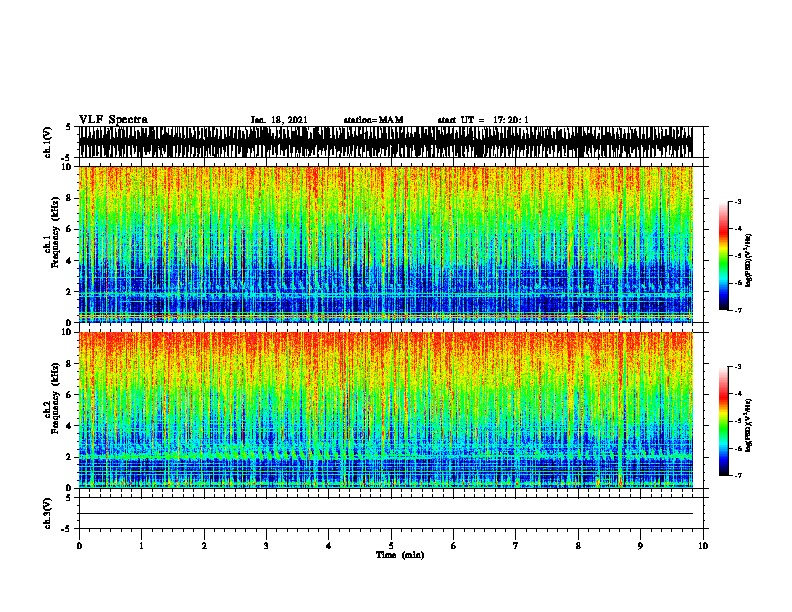Click the "-5" tick on ch.3(V) axis

(x=67, y=529)
